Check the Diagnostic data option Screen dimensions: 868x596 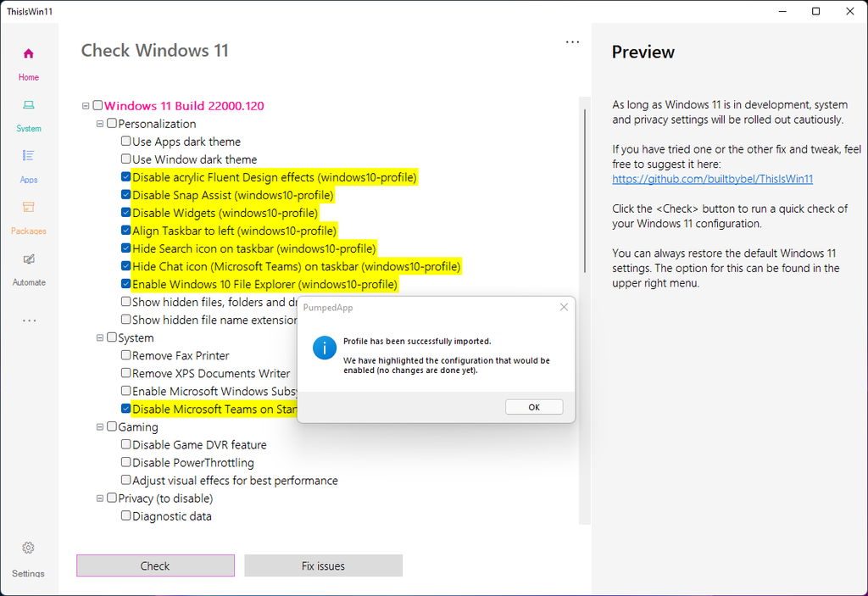[x=125, y=515]
